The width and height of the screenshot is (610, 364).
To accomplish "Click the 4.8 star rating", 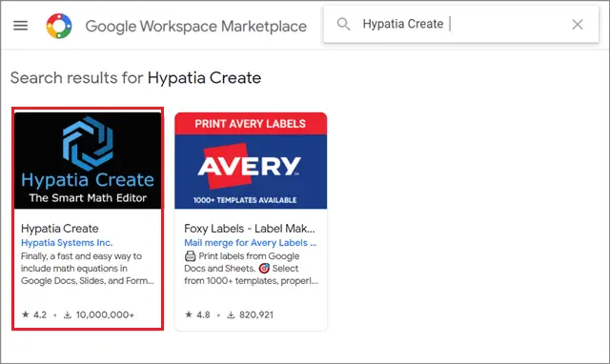I will [x=197, y=314].
